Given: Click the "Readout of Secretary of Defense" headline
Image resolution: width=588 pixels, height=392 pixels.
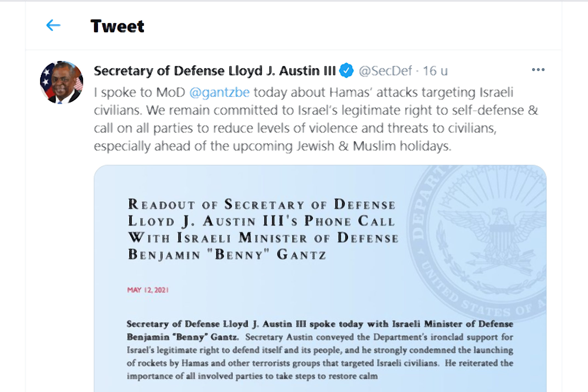Looking at the screenshot, I should (261, 205).
